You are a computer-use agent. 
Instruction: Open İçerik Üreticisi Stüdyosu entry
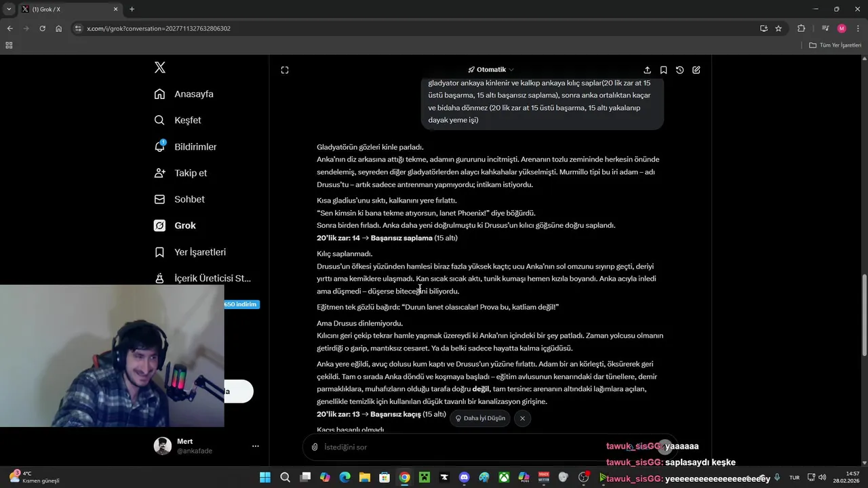(202, 279)
